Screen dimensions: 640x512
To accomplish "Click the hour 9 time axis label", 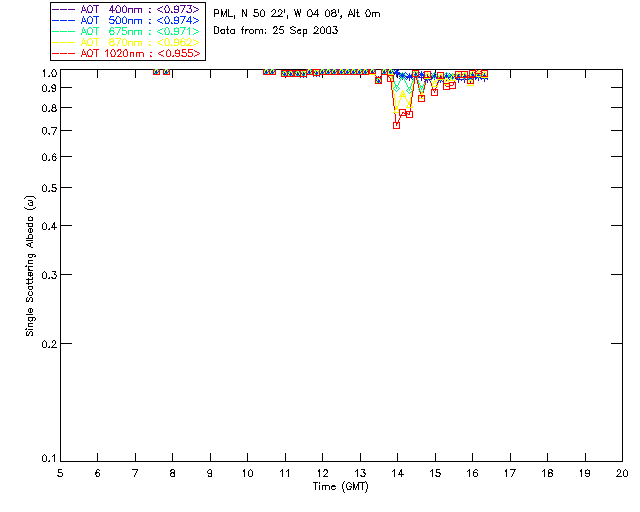I will (x=210, y=473).
